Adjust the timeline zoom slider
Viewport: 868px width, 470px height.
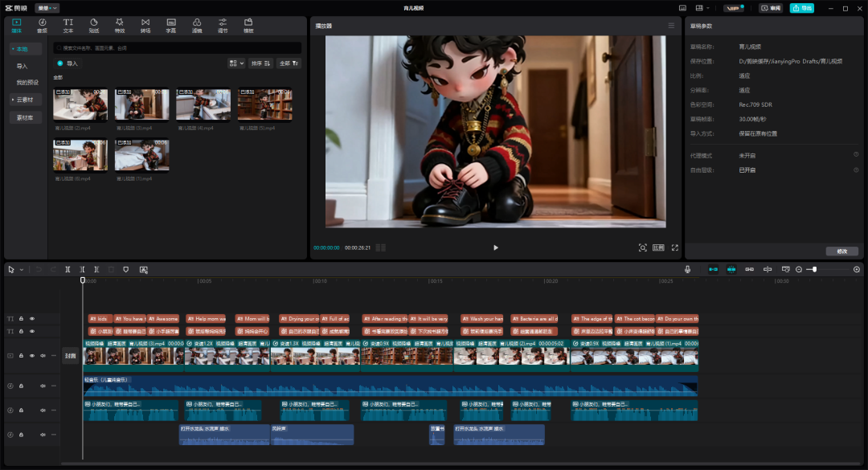[814, 270]
